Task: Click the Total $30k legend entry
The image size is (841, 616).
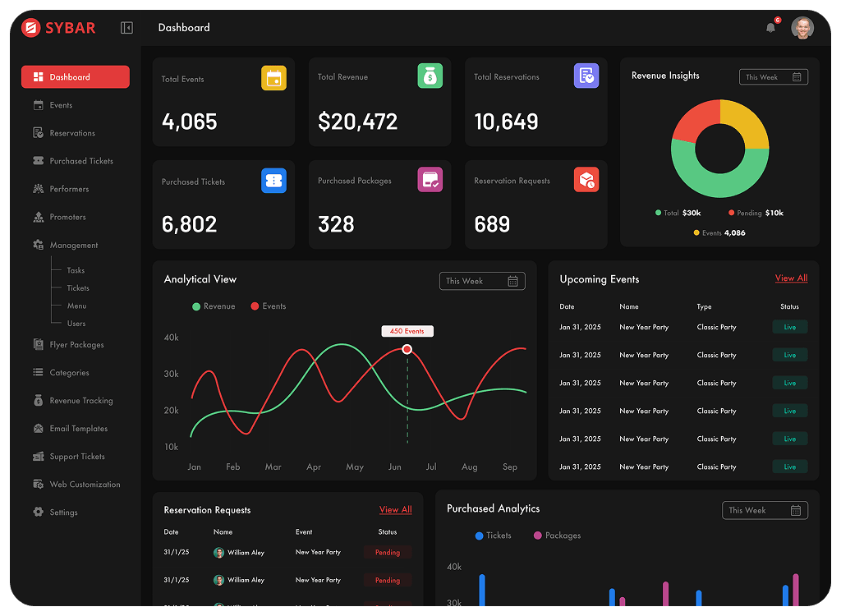Action: point(678,213)
